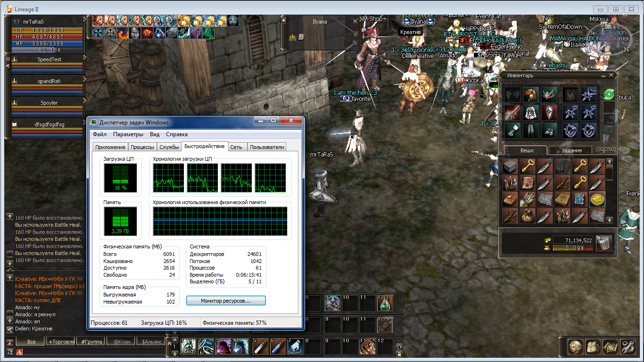The width and height of the screenshot is (644, 362).
Task: Open the Вид menu in Task Manager
Action: 155,134
